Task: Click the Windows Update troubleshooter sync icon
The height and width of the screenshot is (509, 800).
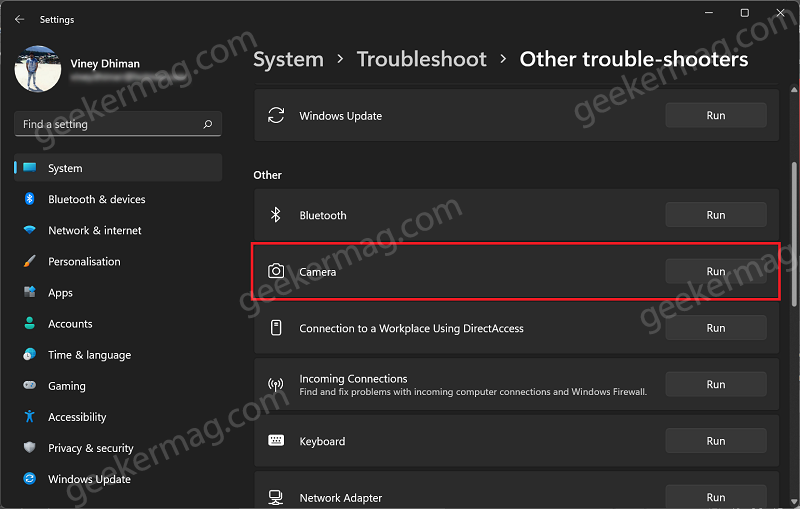Action: (x=276, y=115)
